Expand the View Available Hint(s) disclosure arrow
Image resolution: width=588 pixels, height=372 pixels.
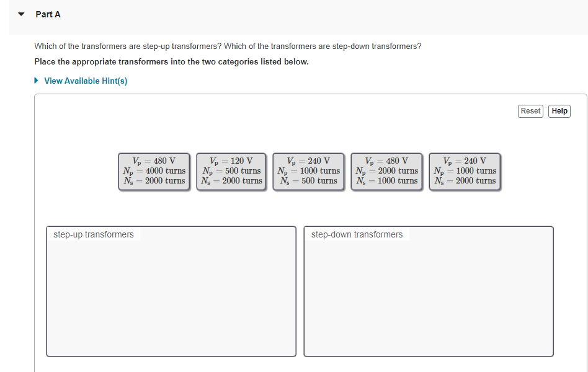point(35,81)
